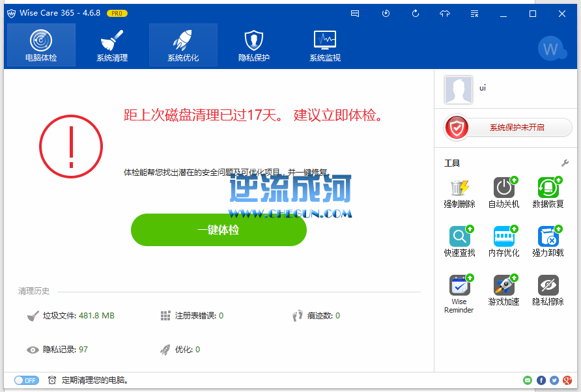581x392 pixels.
Task: Click the 垃圾文件: 481.8 MB entry
Action: coord(71,316)
